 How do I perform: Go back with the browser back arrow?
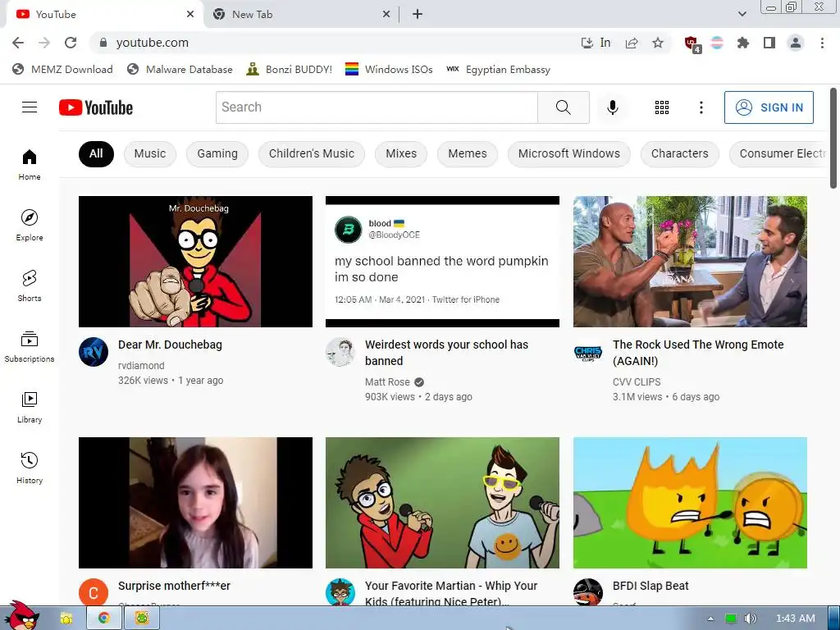(18, 43)
